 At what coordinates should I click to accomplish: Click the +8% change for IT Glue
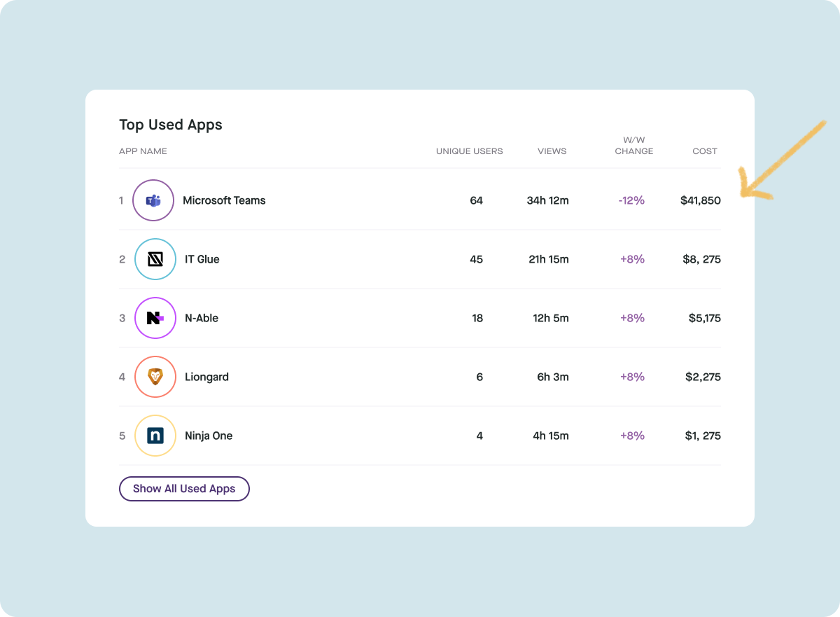pyautogui.click(x=632, y=259)
